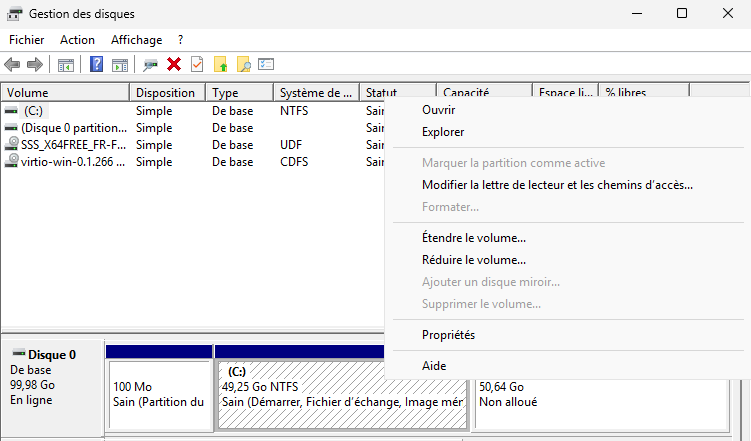This screenshot has height=441, width=751.
Task: Select 'Réduire le volume...' context menu entry
Action: point(473,260)
